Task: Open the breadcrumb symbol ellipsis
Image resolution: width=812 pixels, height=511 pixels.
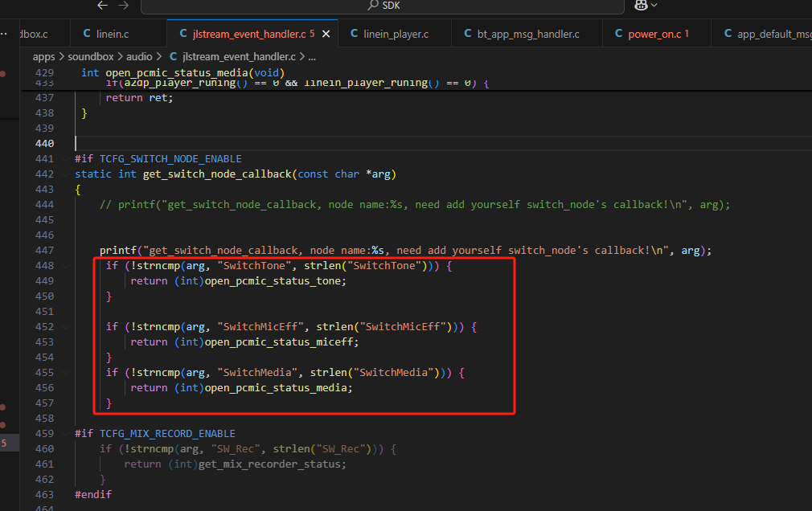Action: 312,57
